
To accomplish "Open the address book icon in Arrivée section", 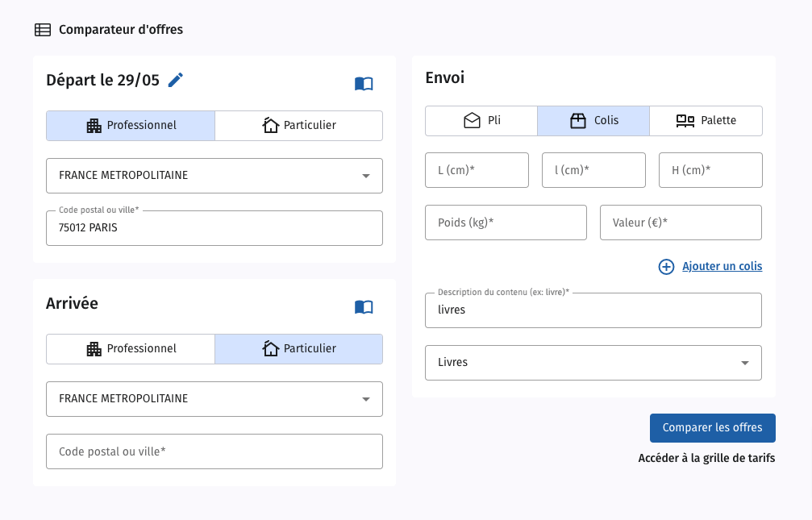I will click(x=364, y=306).
